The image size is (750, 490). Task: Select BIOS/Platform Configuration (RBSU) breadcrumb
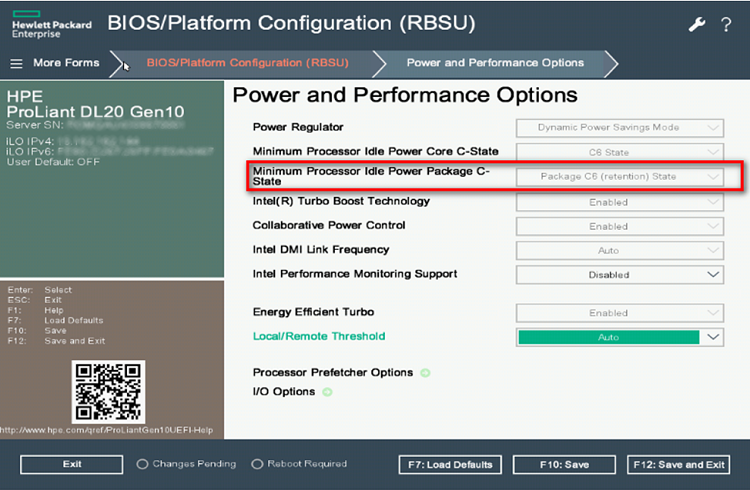tap(247, 63)
